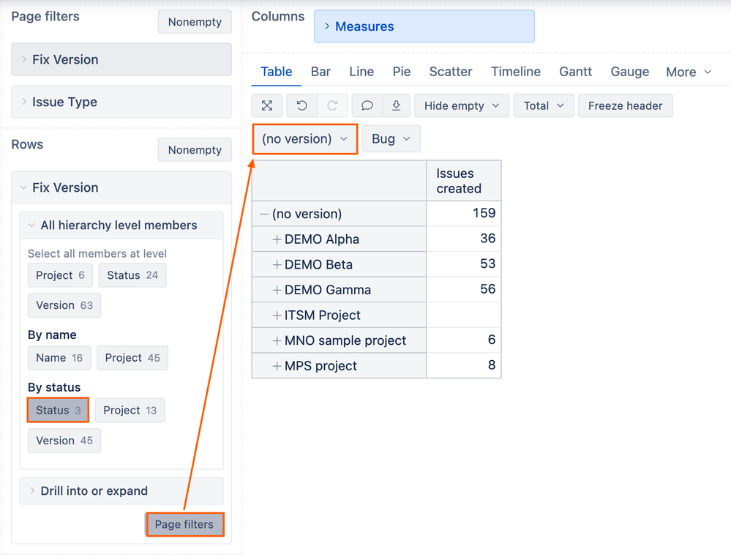This screenshot has height=560, width=731.
Task: Switch to the Table tab
Action: pyautogui.click(x=277, y=72)
